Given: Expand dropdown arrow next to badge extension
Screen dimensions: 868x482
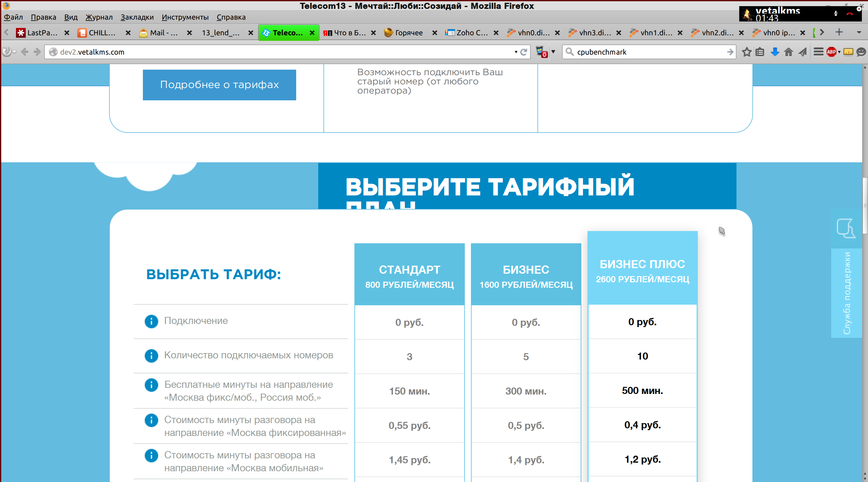Looking at the screenshot, I should click(553, 52).
